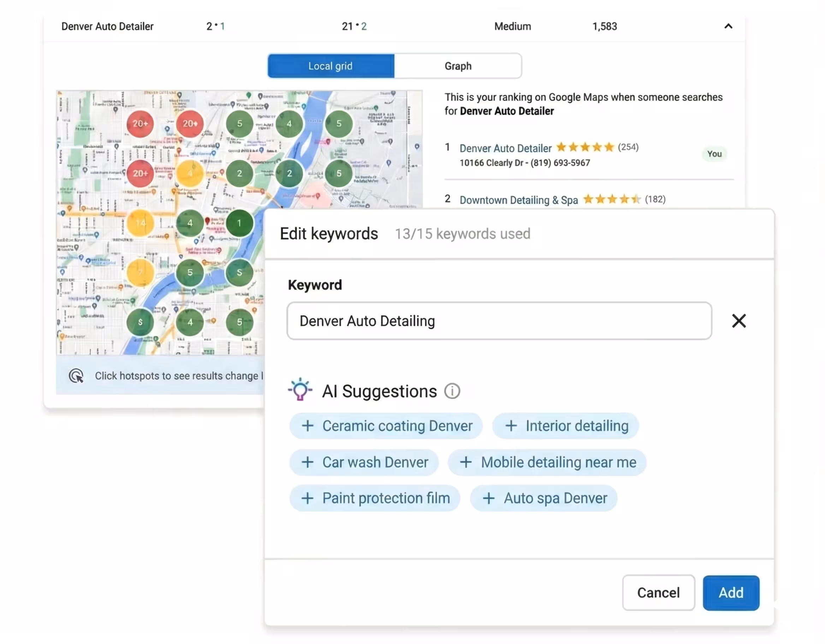Click the AI Suggestions info icon
This screenshot has width=825, height=644.
(452, 391)
